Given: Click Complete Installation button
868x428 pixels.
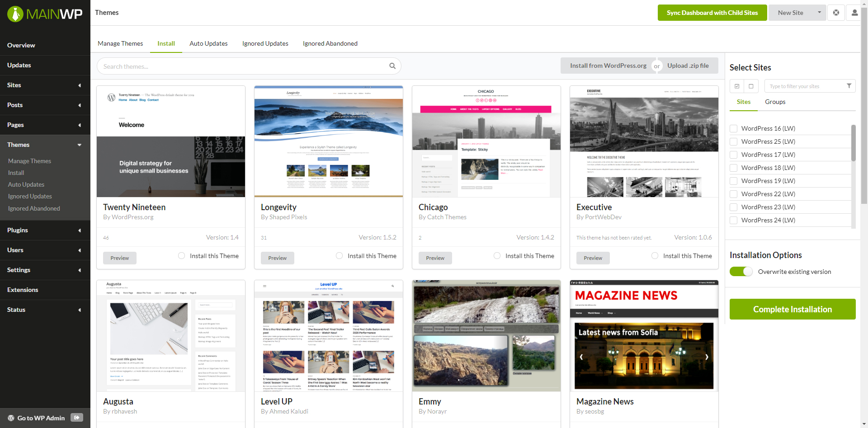Looking at the screenshot, I should coord(792,309).
